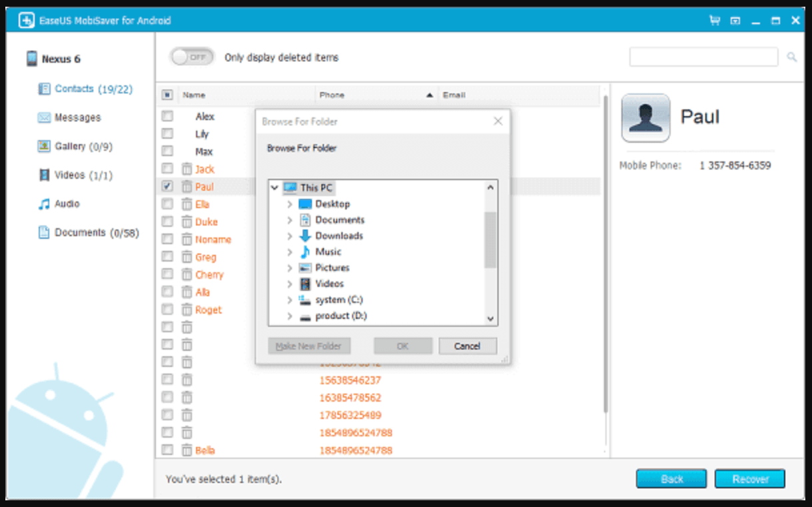Screen dimensions: 812x507
Task: Open the Contacts section in sidebar
Action: coord(73,89)
